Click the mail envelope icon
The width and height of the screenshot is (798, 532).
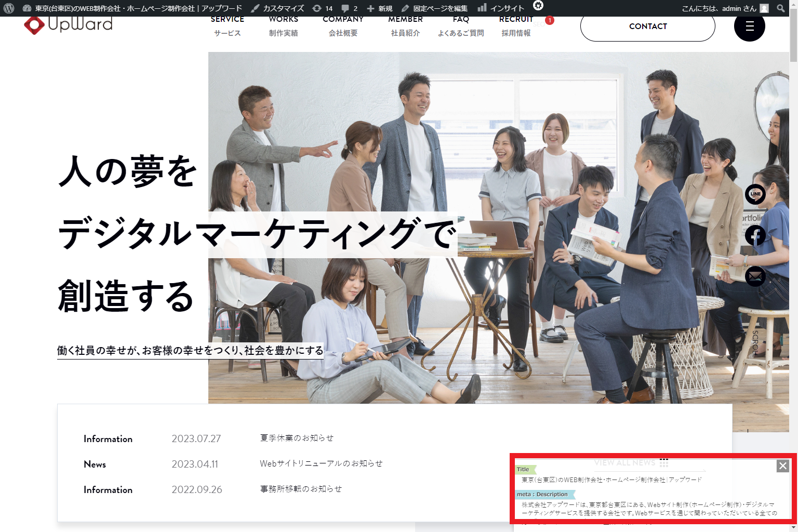[755, 276]
